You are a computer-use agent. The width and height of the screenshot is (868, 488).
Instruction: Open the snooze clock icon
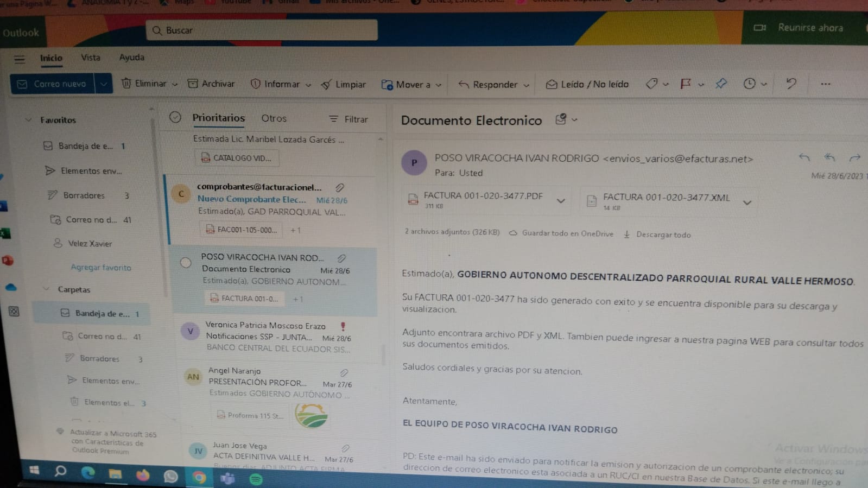[x=749, y=84]
